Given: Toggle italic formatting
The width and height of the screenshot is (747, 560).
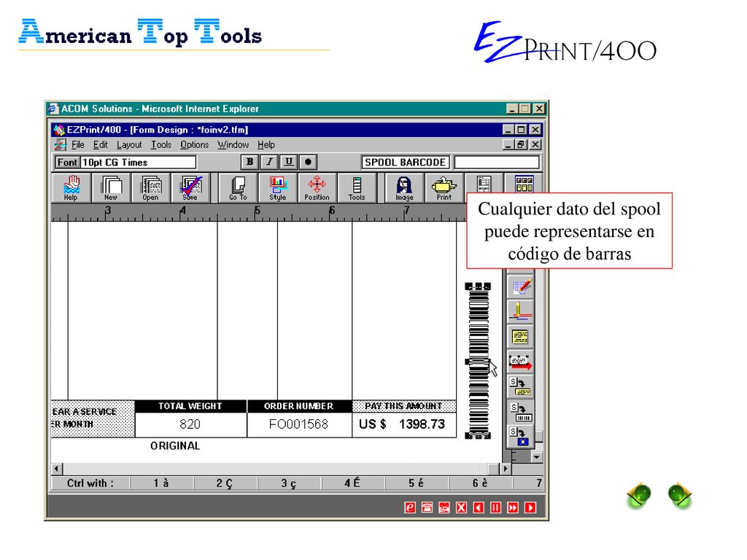Looking at the screenshot, I should point(269,162).
